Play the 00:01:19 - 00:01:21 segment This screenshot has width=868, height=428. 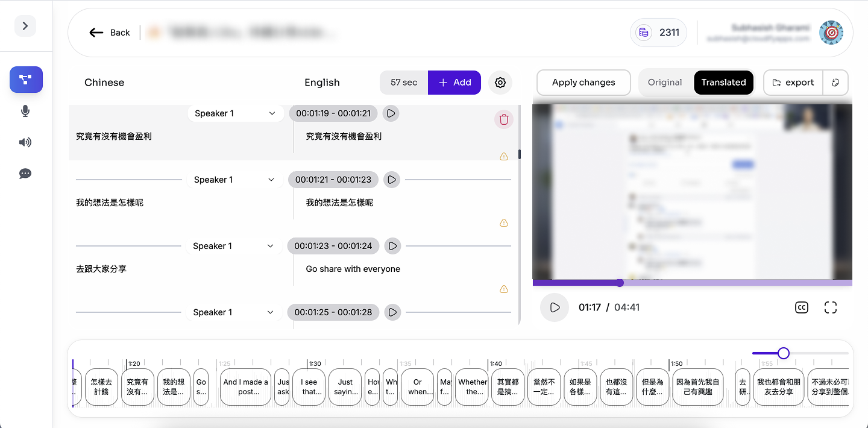[391, 113]
